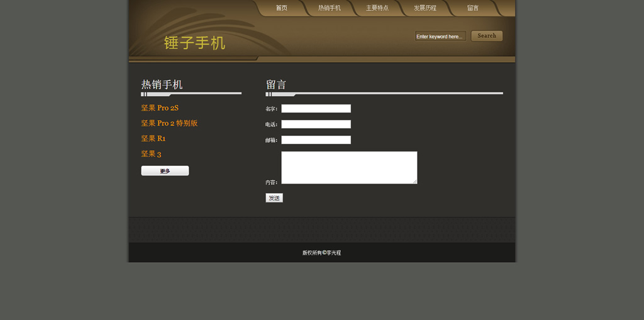Screen dimensions: 644x320
Task: Go to the 主要特点 tab
Action: pos(377,8)
